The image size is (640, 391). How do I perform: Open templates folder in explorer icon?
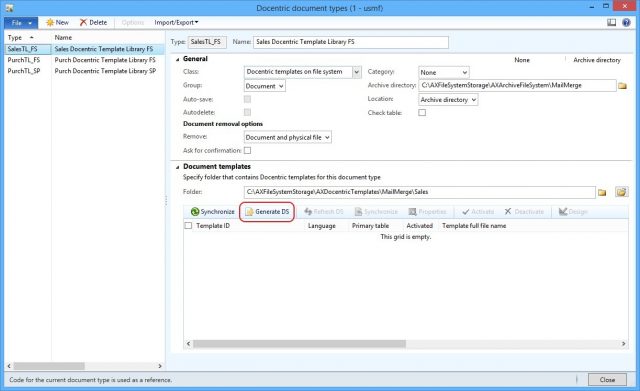click(x=621, y=192)
